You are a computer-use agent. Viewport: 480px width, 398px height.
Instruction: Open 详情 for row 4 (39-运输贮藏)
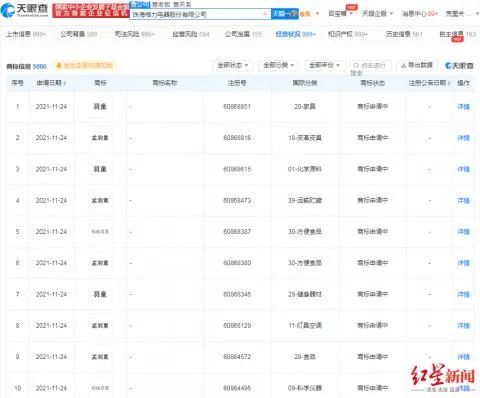(x=463, y=201)
